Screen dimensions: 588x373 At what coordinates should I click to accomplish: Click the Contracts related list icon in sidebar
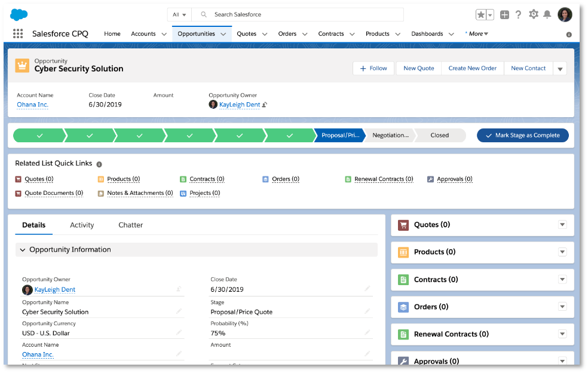pos(403,280)
